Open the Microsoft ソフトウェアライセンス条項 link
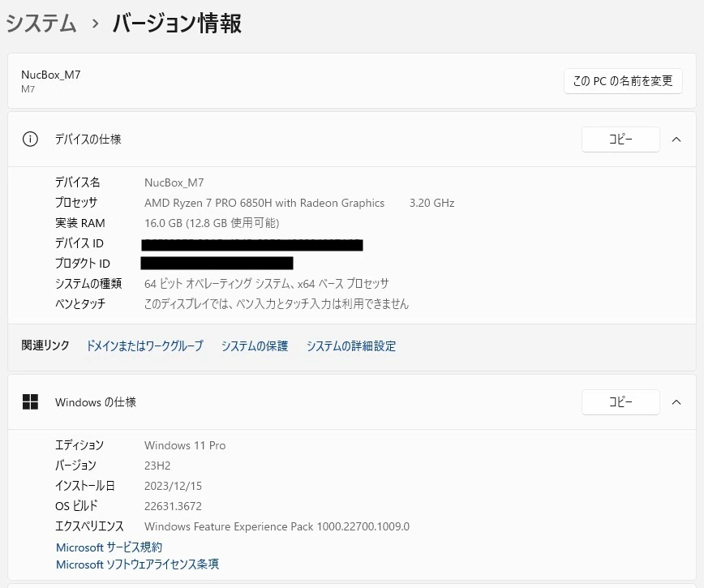Viewport: 704px width, 588px height. tap(137, 564)
